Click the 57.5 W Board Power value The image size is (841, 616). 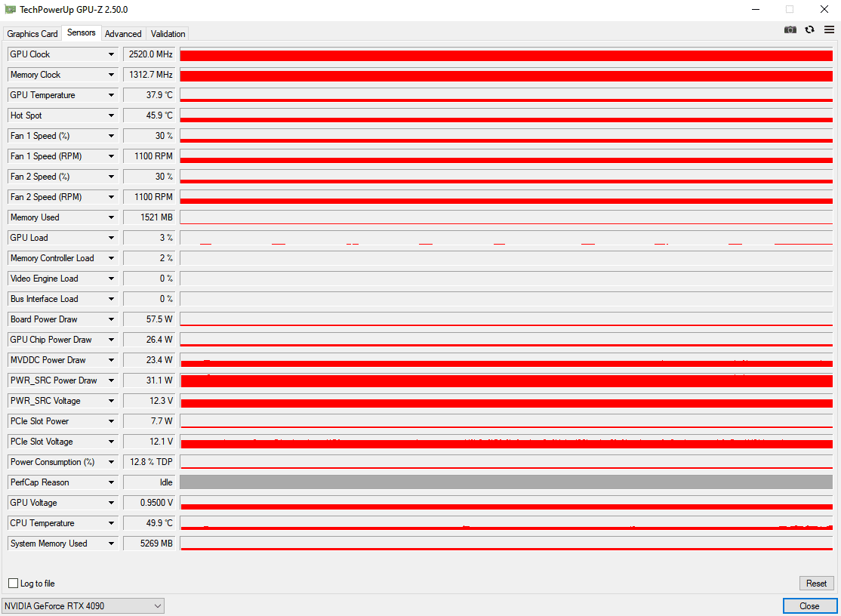[149, 319]
